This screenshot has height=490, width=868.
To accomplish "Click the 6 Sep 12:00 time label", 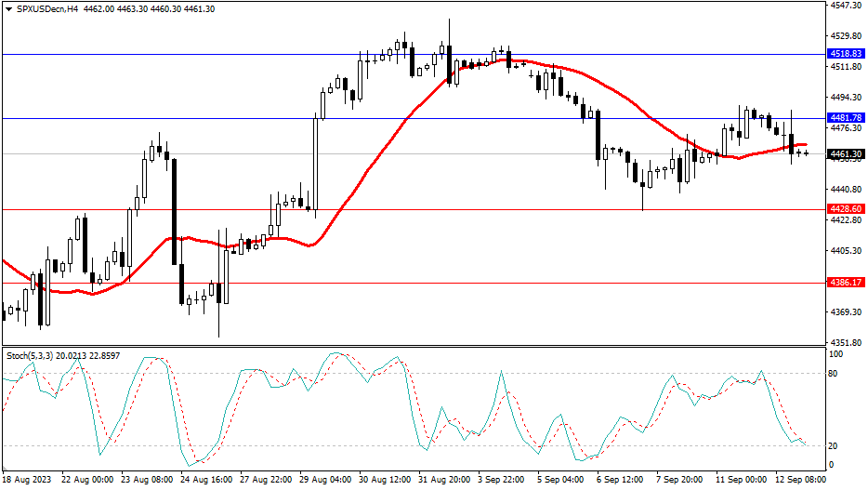I will pos(620,480).
